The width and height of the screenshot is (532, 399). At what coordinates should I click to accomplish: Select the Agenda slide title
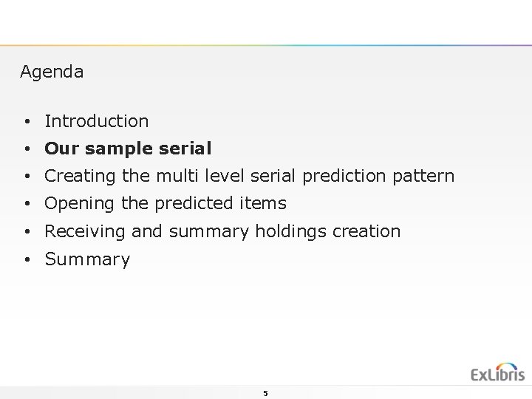point(52,72)
